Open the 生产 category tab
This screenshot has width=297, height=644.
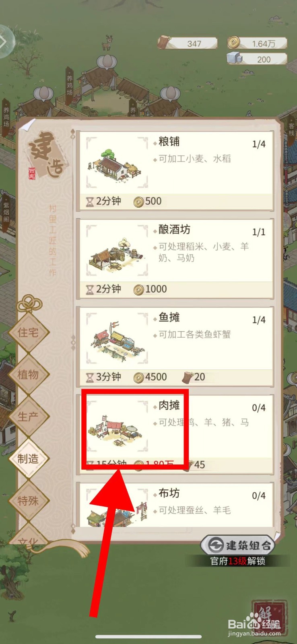[x=29, y=417]
